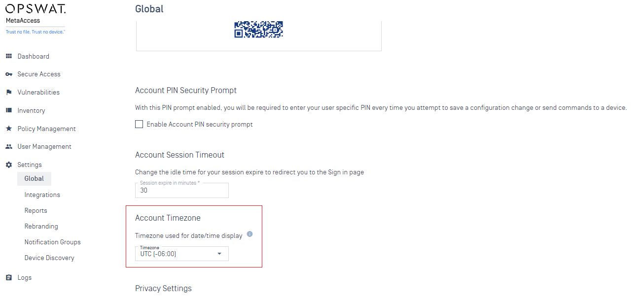Click the Inventory list icon
Screen dimensions: 644x299
8,110
